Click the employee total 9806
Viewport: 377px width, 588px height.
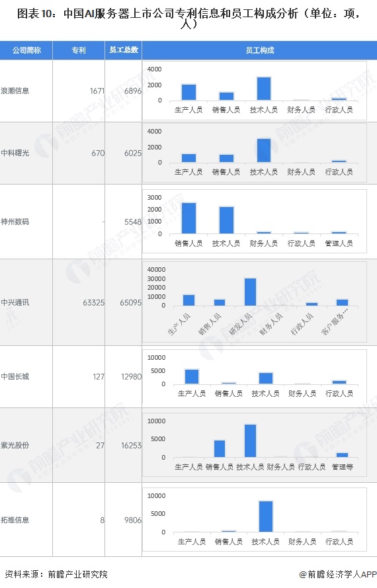point(133,520)
